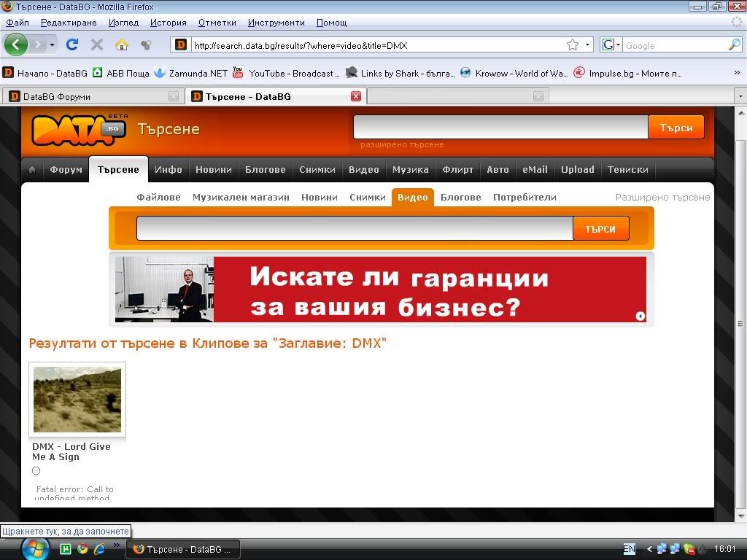The width and height of the screenshot is (747, 560).
Task: Open the Тениски navigation tab
Action: (627, 169)
